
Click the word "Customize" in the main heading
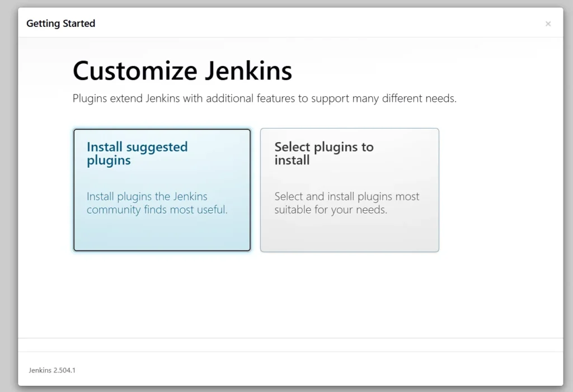coord(134,71)
